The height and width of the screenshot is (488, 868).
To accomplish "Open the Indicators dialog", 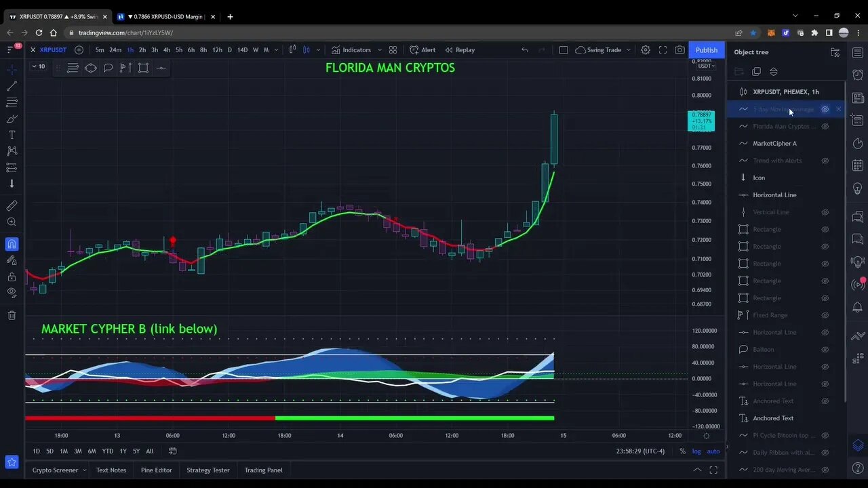I will (x=351, y=49).
